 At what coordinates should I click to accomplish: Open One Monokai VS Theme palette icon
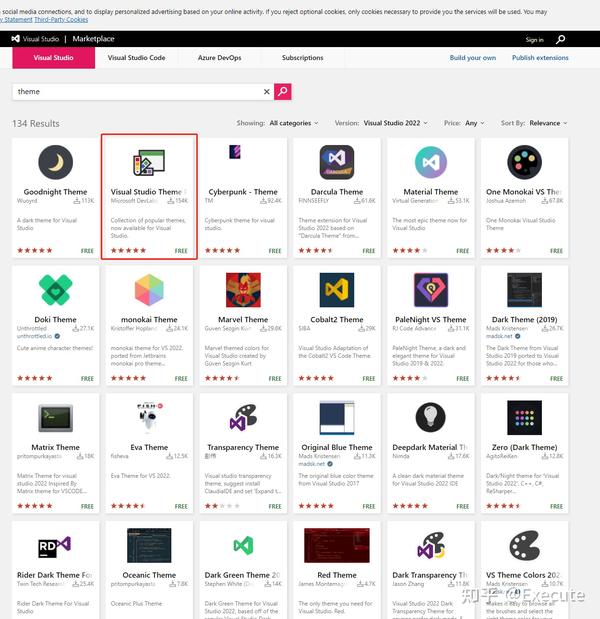524,162
